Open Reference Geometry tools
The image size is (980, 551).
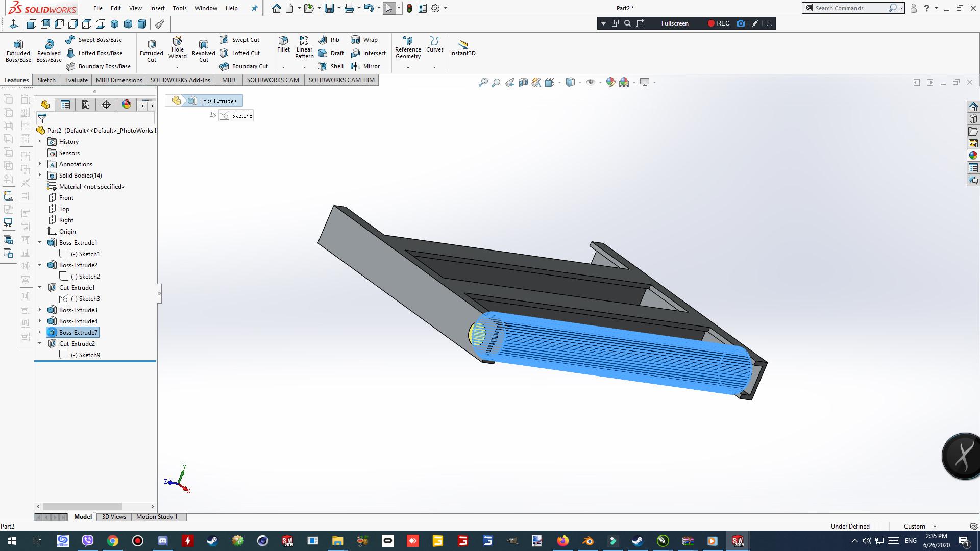point(408,47)
